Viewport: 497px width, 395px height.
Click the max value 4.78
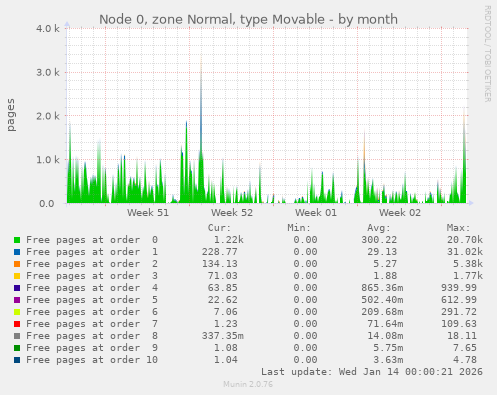tap(465, 360)
